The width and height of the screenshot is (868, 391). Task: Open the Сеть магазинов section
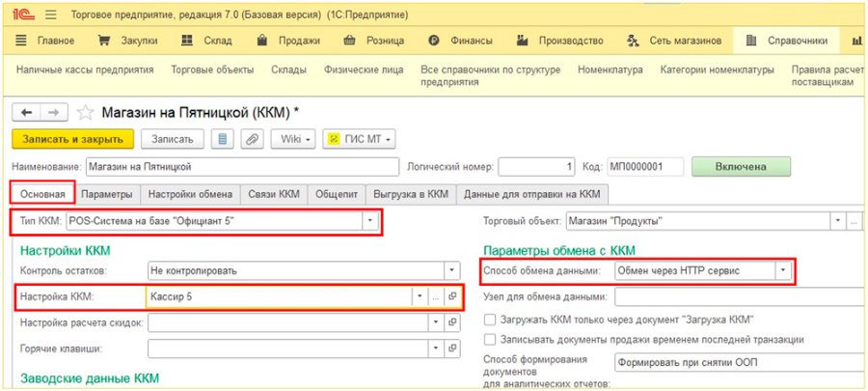point(674,41)
